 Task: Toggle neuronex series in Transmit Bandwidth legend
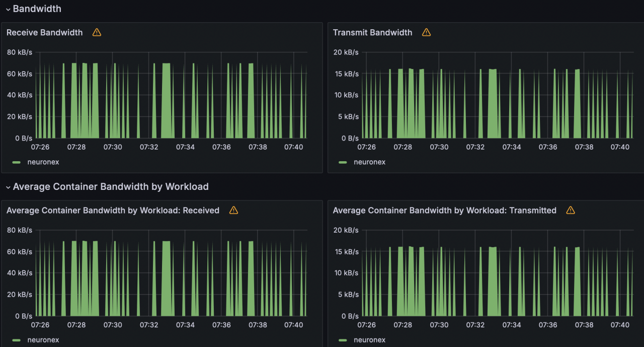coord(369,162)
